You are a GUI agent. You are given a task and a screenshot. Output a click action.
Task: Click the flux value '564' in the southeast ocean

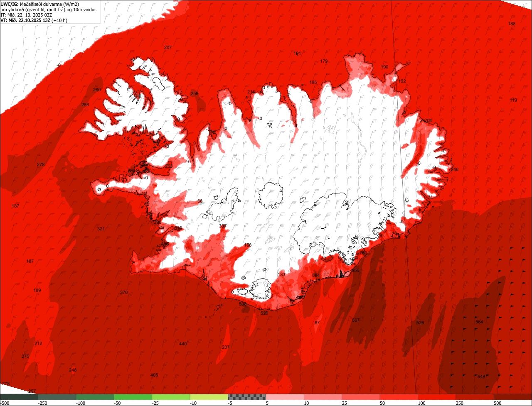click(479, 322)
